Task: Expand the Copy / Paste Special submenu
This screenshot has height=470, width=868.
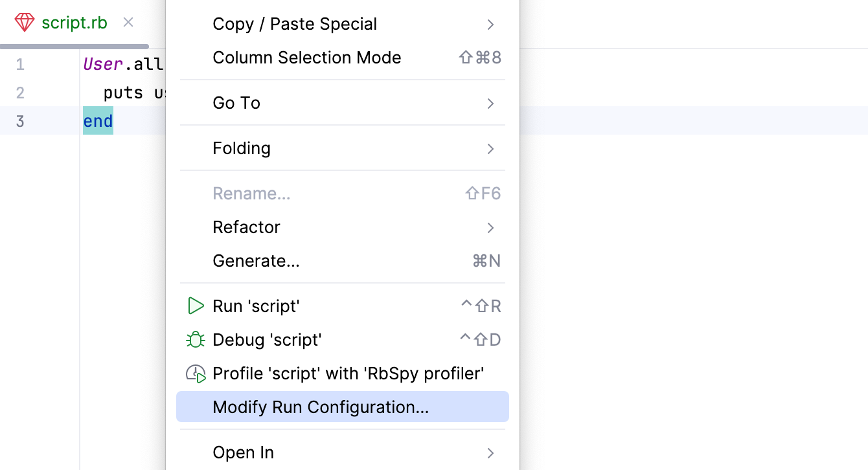Action: (x=295, y=24)
